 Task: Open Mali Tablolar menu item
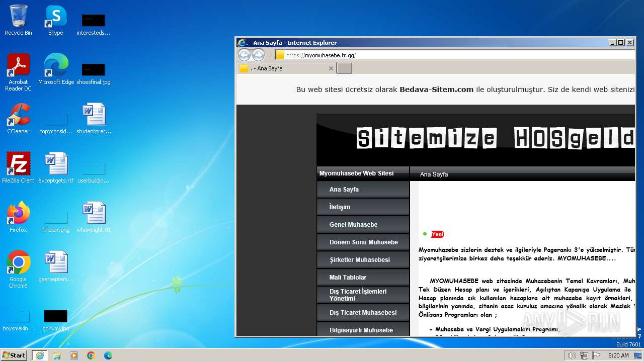[363, 278]
